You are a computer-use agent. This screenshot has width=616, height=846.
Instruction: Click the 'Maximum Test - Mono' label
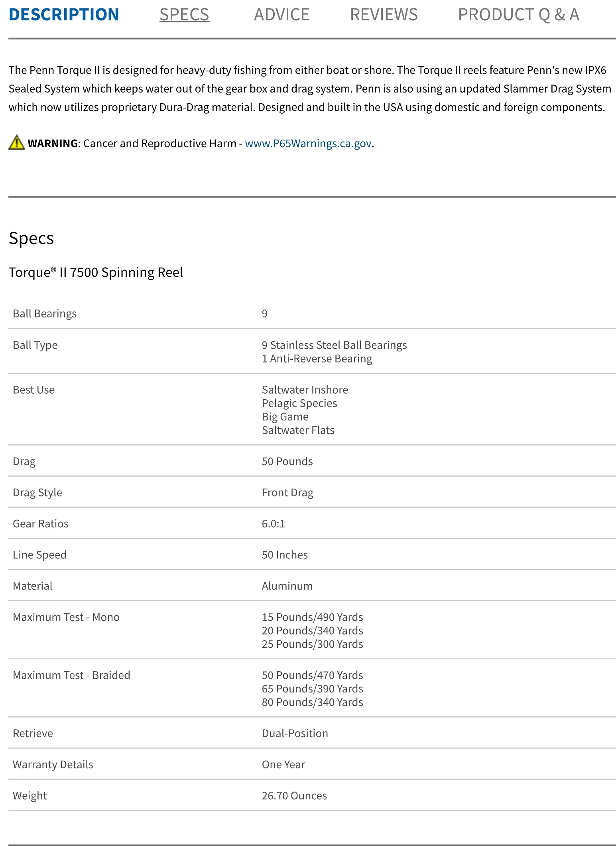pos(66,617)
